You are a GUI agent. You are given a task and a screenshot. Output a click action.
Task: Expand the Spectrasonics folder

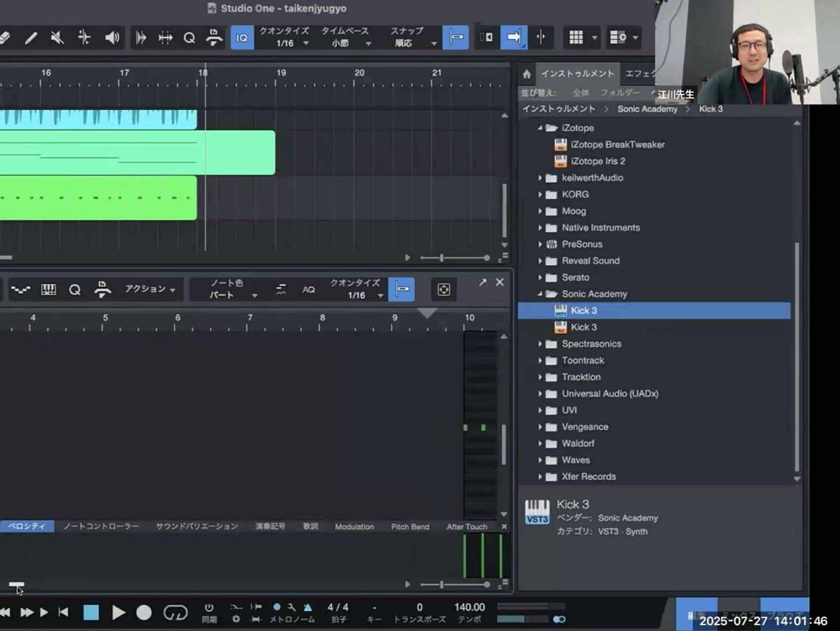pyautogui.click(x=540, y=344)
